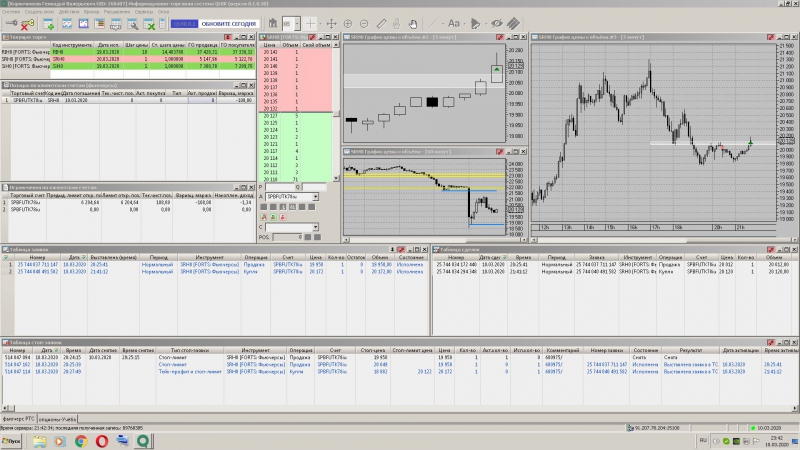Click the Q quantity input field
This screenshot has width=800, height=450.
coord(314,187)
